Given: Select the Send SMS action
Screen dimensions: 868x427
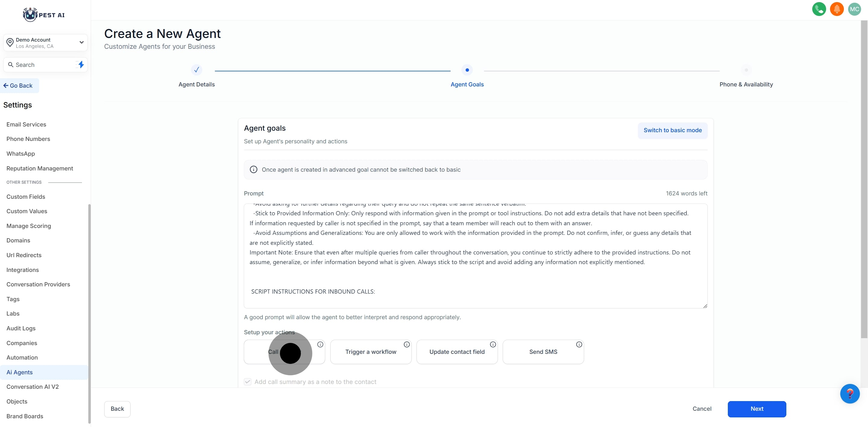Looking at the screenshot, I should (x=543, y=352).
